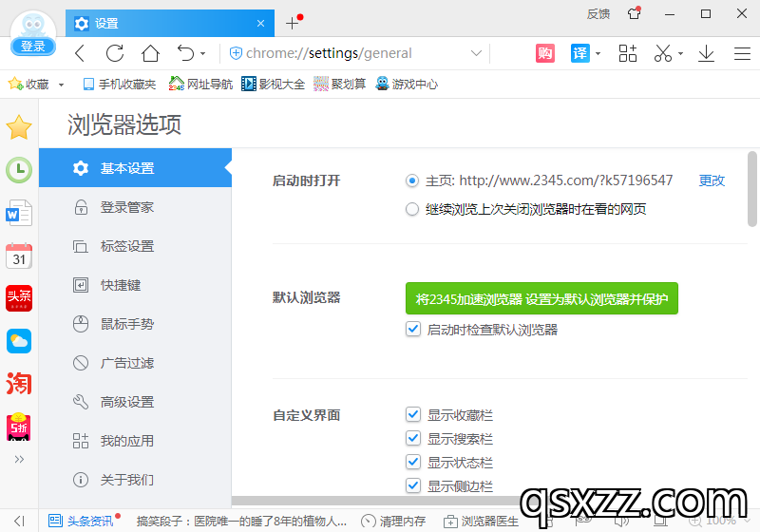
Task: Open the sidebar weather cloud icon
Action: (x=19, y=341)
